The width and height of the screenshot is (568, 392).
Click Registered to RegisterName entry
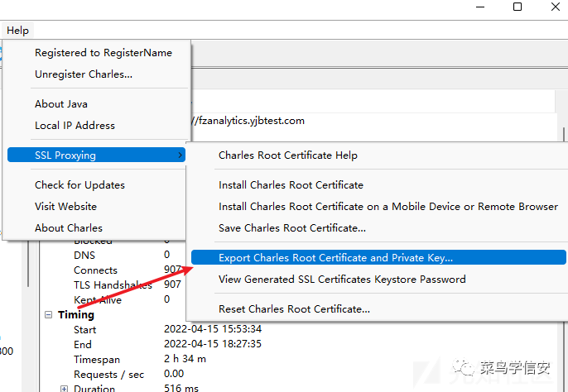pyautogui.click(x=103, y=53)
